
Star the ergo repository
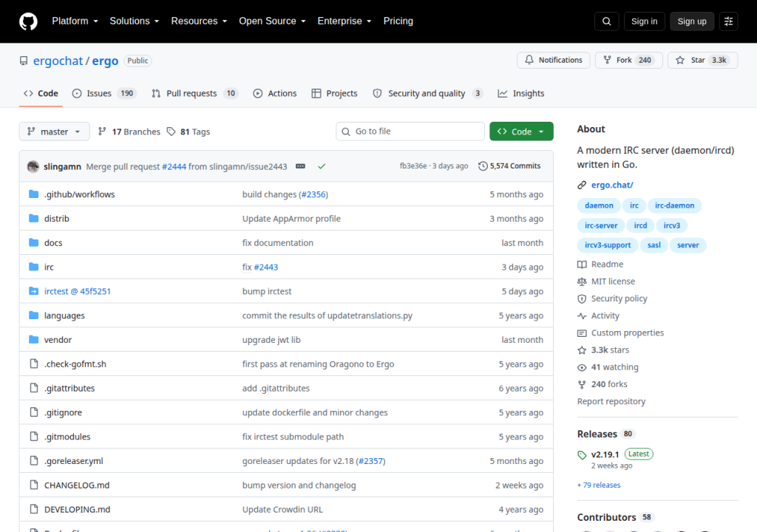(x=702, y=60)
